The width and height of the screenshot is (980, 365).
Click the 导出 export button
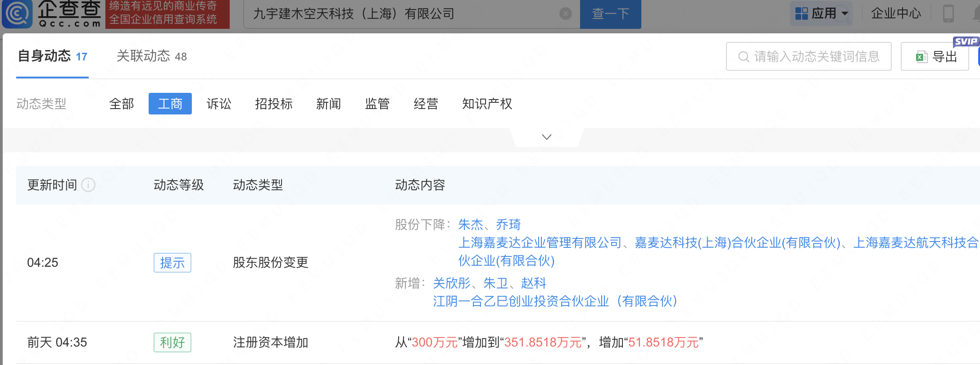click(935, 57)
